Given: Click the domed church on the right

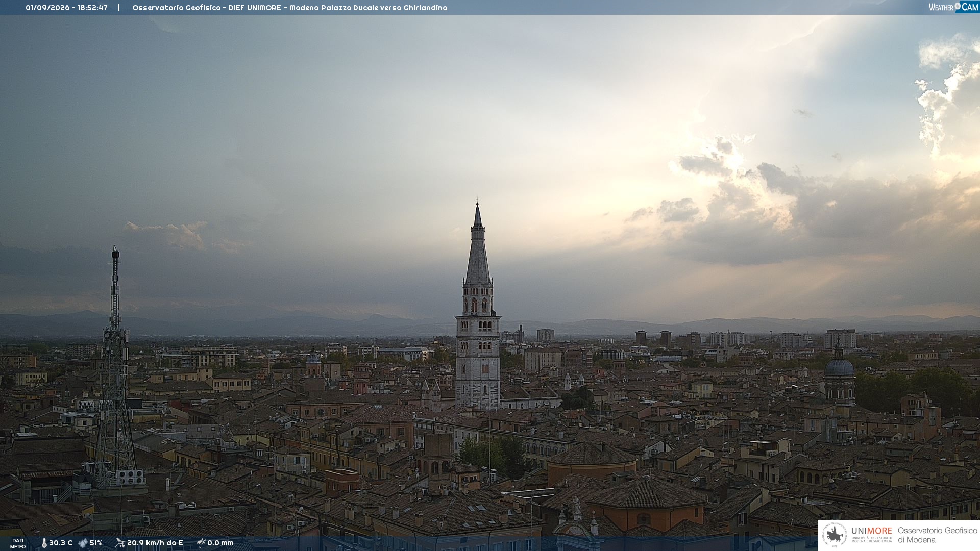Looking at the screenshot, I should coord(839,375).
